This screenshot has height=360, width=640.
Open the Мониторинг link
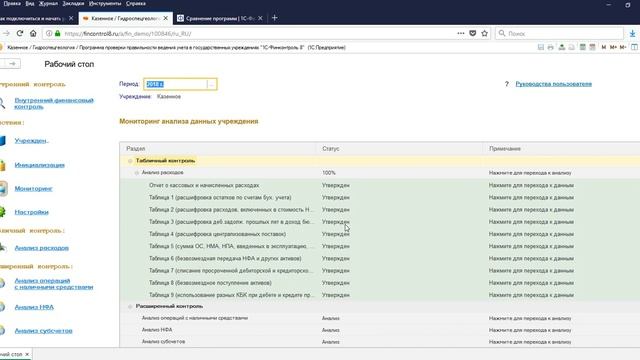tap(33, 189)
